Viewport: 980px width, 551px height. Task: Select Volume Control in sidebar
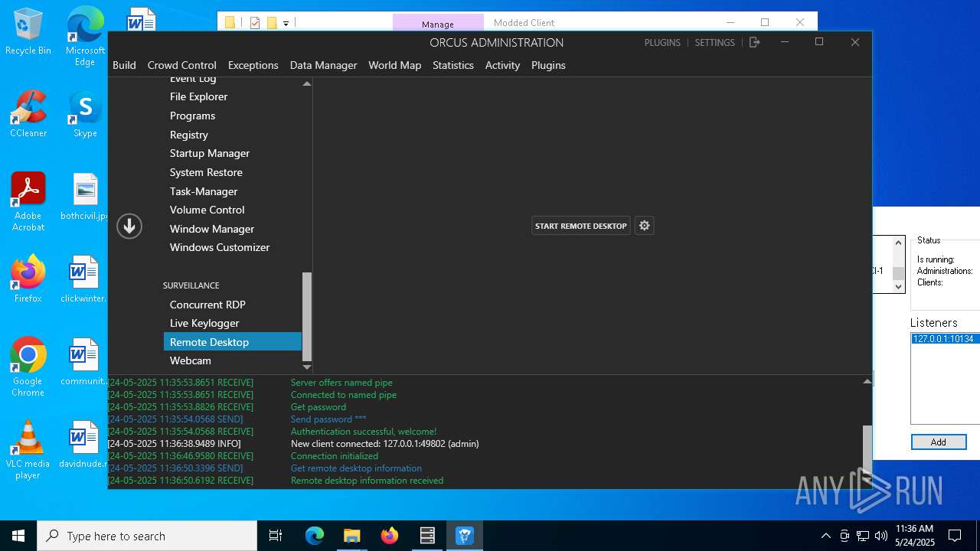pyautogui.click(x=233, y=210)
